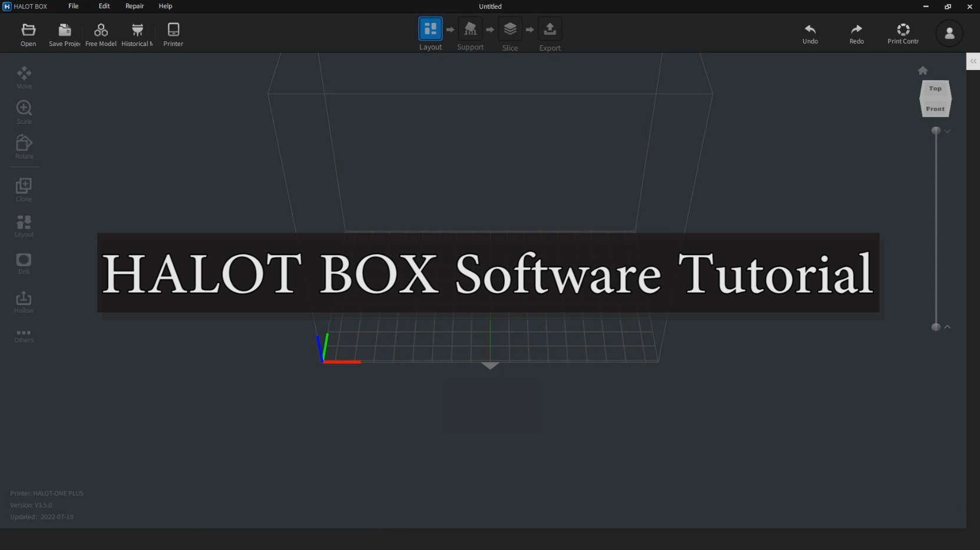The image size is (980, 550).
Task: Open the Others tools menu
Action: [24, 335]
